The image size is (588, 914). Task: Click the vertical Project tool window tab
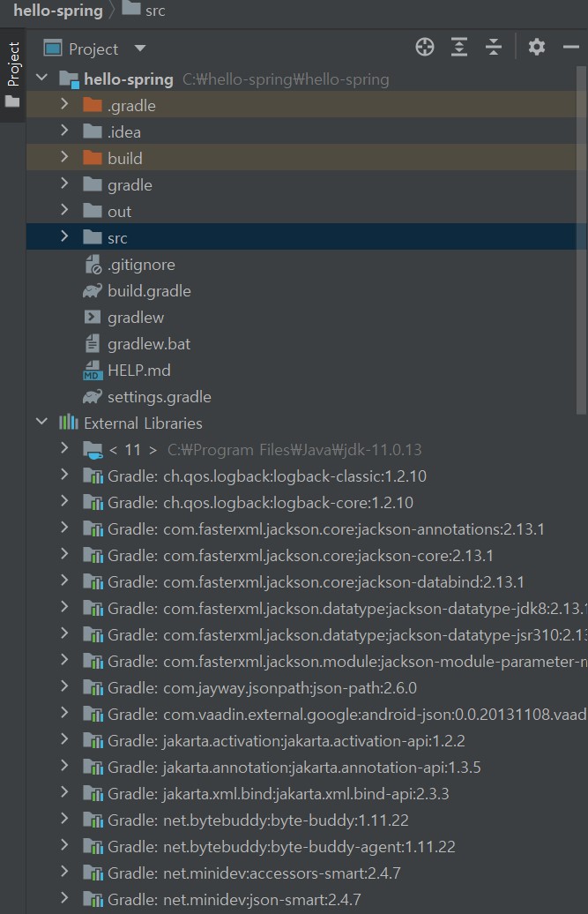(x=13, y=75)
